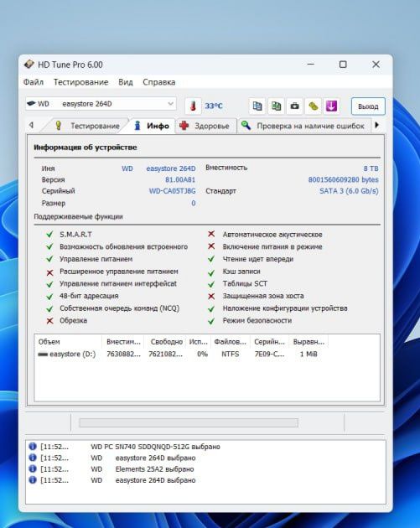This screenshot has width=420, height=528.
Task: Click the copy screenshot to clipboard icon
Action: point(276,106)
